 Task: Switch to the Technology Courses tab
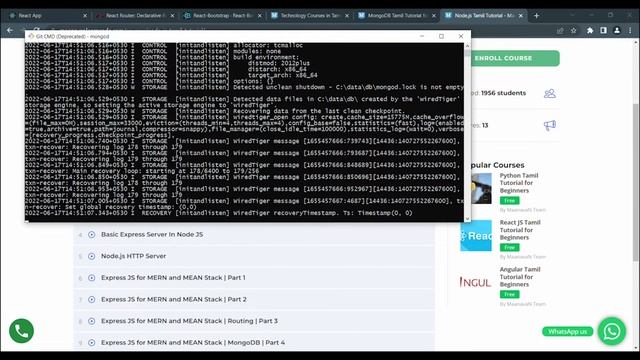point(309,16)
